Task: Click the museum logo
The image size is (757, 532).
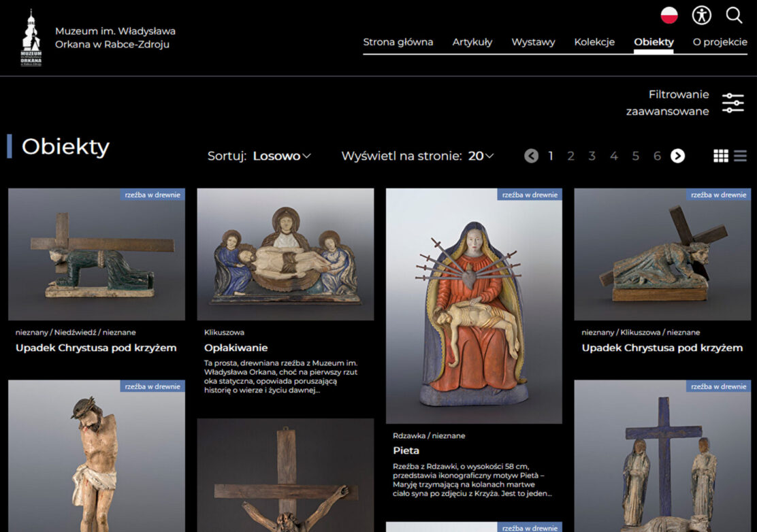Action: click(31, 38)
